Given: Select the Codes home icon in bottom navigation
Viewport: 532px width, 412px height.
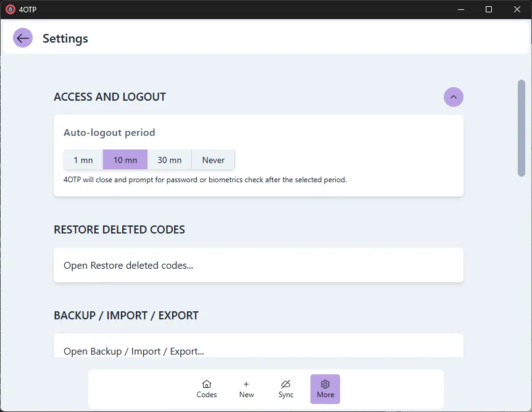Looking at the screenshot, I should coord(207,384).
